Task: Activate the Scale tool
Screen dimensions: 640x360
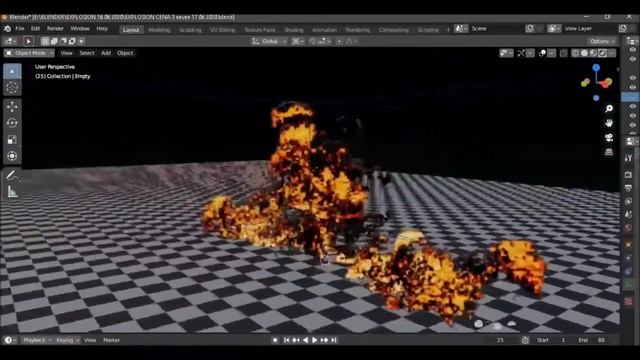Action: coord(12,140)
